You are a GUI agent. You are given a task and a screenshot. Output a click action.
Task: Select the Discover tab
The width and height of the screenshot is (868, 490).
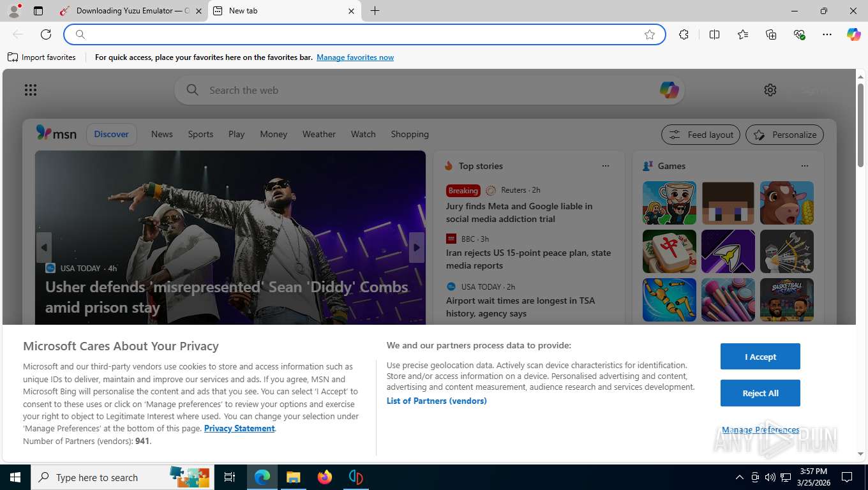pyautogui.click(x=112, y=134)
